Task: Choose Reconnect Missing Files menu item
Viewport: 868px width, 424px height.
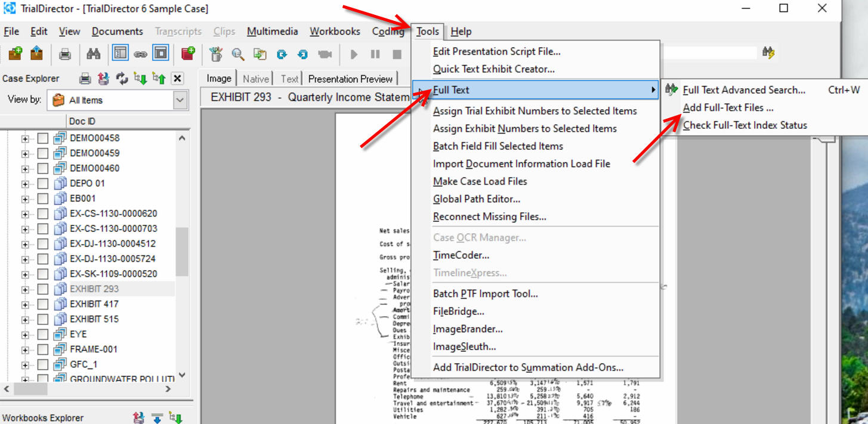Action: [489, 216]
